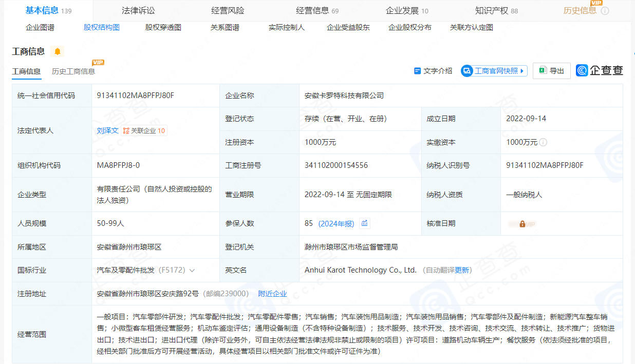Open the insured headcount trend chart icon
The height and width of the screenshot is (364, 635).
tap(364, 223)
